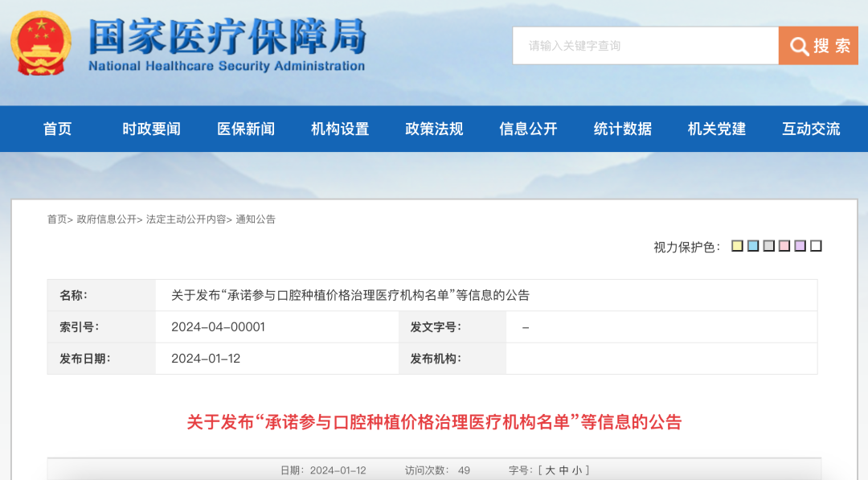Viewport: 868px width, 480px height.
Task: Set font size to 中
Action: pyautogui.click(x=563, y=470)
